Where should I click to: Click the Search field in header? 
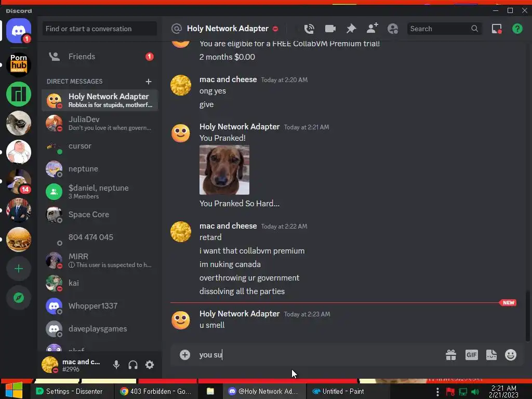(445, 29)
